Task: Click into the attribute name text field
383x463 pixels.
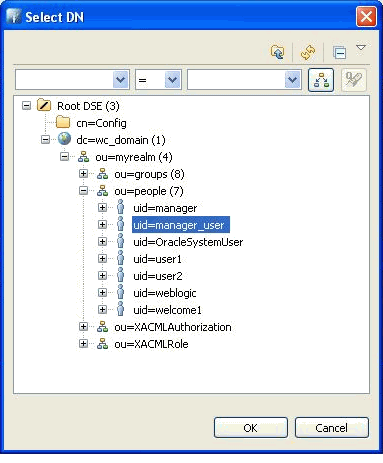Action: [x=64, y=80]
